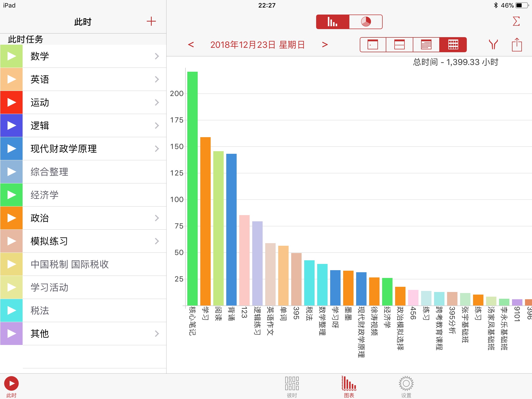Start the 综合整理 task timer

tap(11, 172)
